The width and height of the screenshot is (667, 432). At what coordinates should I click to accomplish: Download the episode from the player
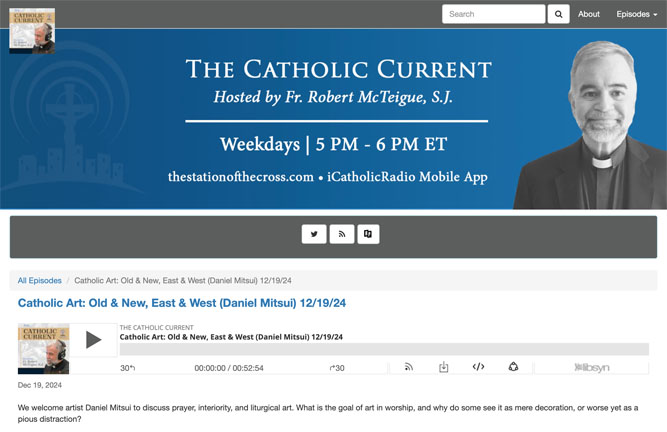(x=443, y=367)
